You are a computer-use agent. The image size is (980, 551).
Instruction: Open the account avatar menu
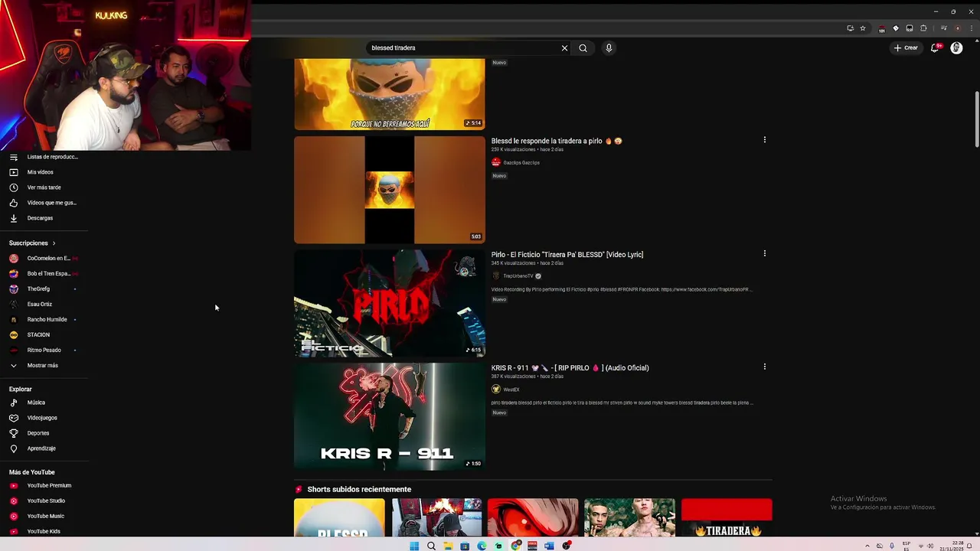(956, 48)
